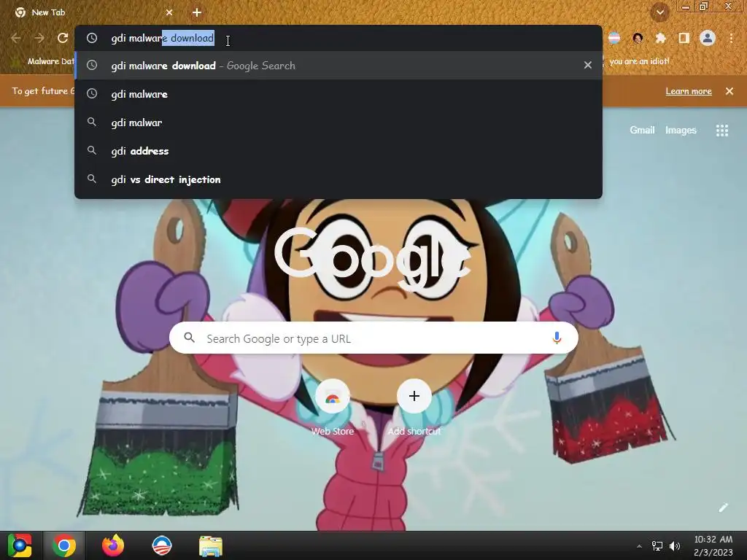This screenshot has width=747, height=560.
Task: Choose 'gdi vs direct injection' suggestion
Action: click(x=338, y=179)
